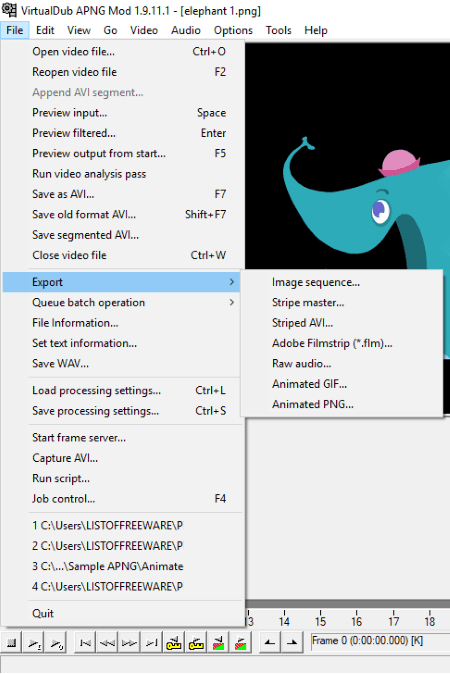Open recent file number 4
Image resolution: width=450 pixels, height=674 pixels.
point(123,586)
